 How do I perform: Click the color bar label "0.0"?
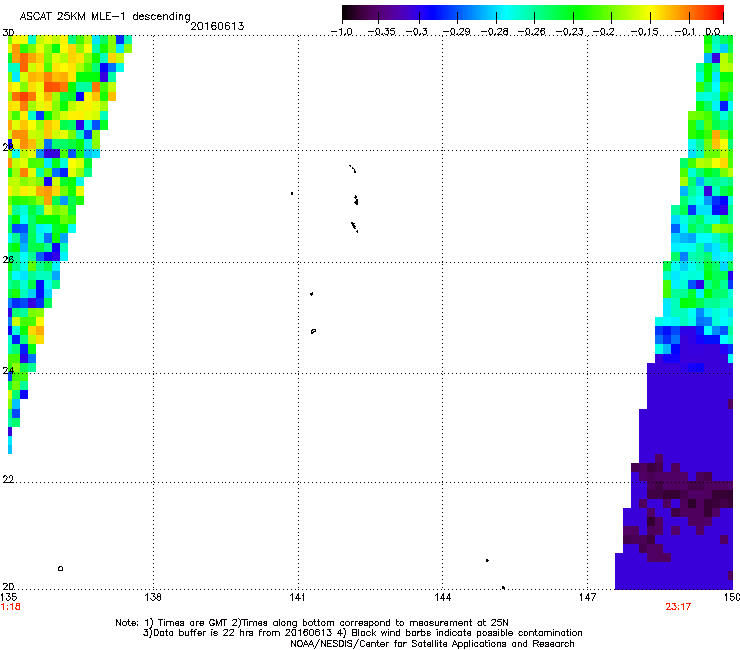pos(713,32)
